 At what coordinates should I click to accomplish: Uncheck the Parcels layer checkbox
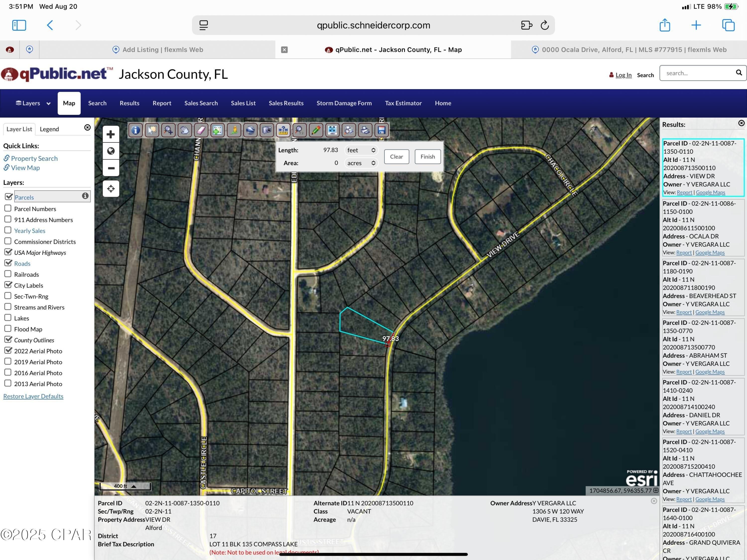tap(8, 196)
